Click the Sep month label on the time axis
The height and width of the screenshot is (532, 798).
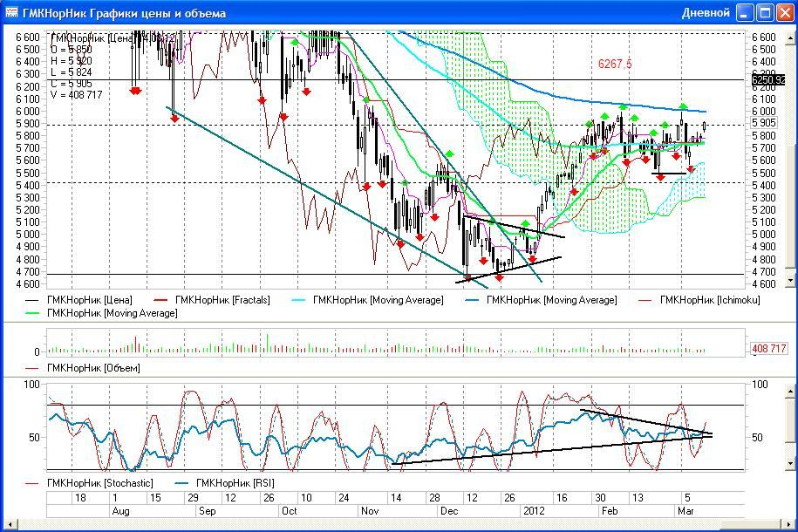[x=208, y=511]
